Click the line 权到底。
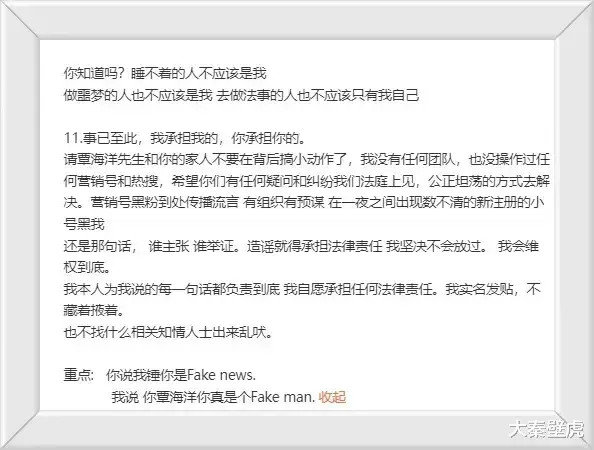Image resolution: width=594 pixels, height=450 pixels. tap(87, 267)
